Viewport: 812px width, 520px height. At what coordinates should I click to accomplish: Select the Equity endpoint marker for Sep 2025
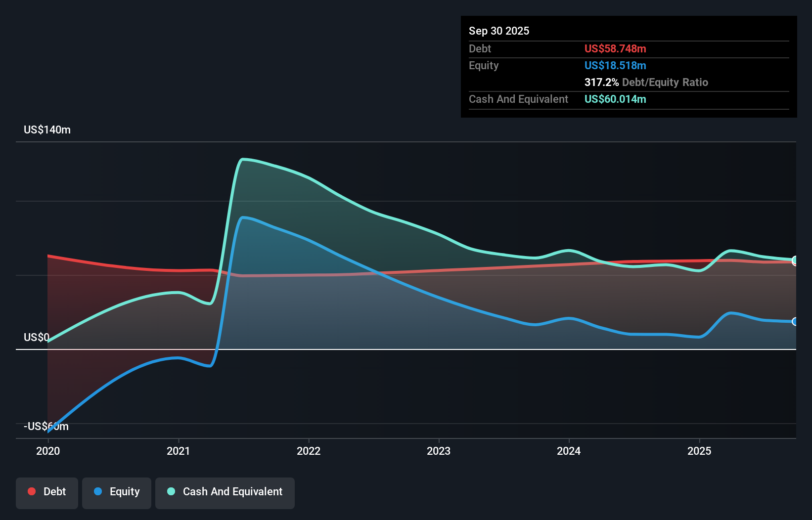pyautogui.click(x=795, y=321)
